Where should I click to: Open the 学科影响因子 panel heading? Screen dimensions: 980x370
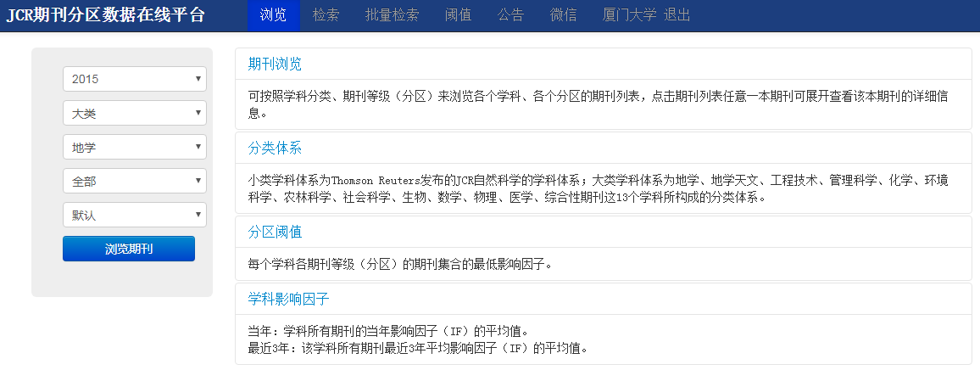(x=289, y=299)
